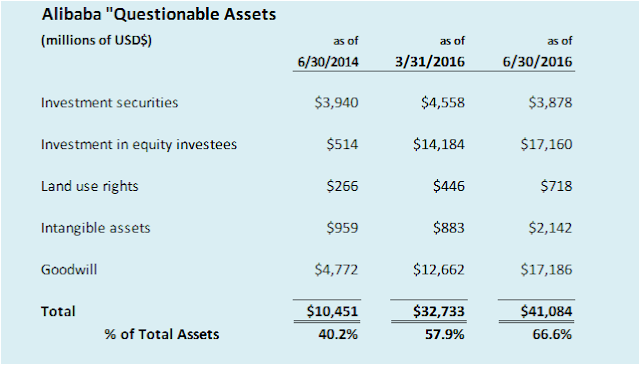Image resolution: width=640 pixels, height=365 pixels.
Task: Select the $10,451 total cell
Action: click(332, 311)
